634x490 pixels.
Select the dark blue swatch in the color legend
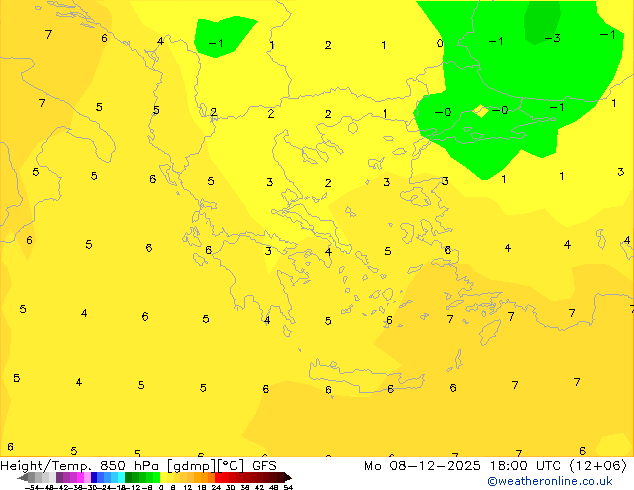tap(94, 477)
